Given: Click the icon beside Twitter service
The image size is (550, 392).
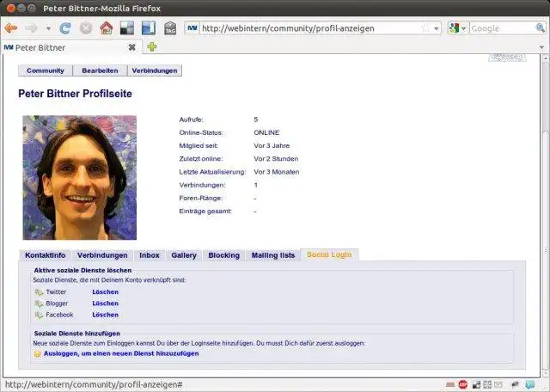Looking at the screenshot, I should [39, 292].
